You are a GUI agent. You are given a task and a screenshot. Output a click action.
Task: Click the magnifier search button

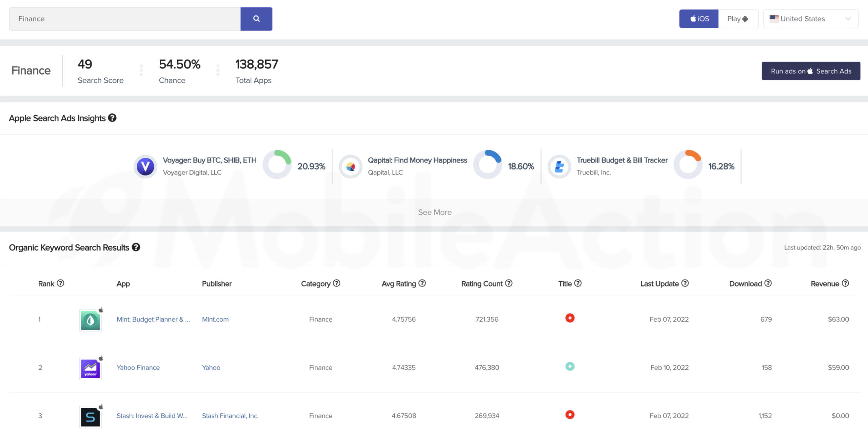[x=256, y=19]
